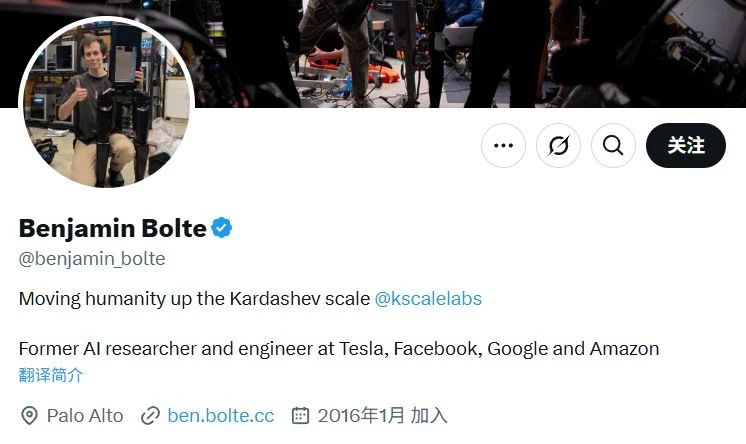Image resolution: width=746 pixels, height=444 pixels.
Task: Click the blue verified badge
Action: tap(222, 227)
